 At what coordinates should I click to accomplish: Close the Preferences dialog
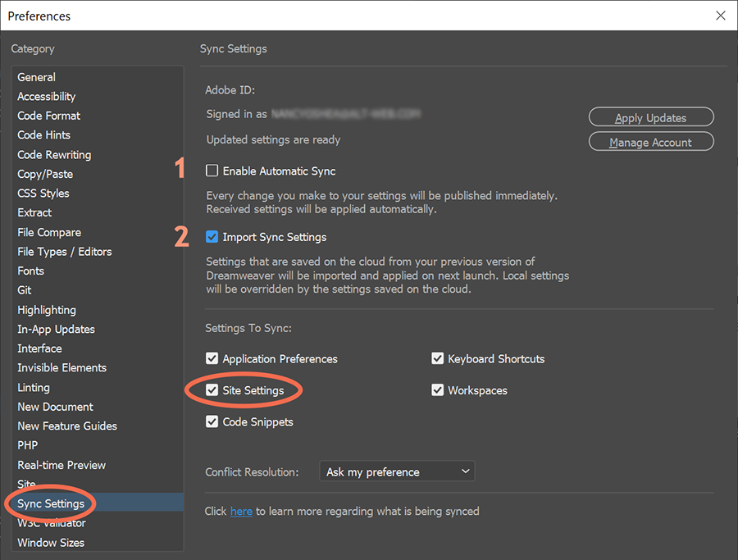pyautogui.click(x=720, y=16)
